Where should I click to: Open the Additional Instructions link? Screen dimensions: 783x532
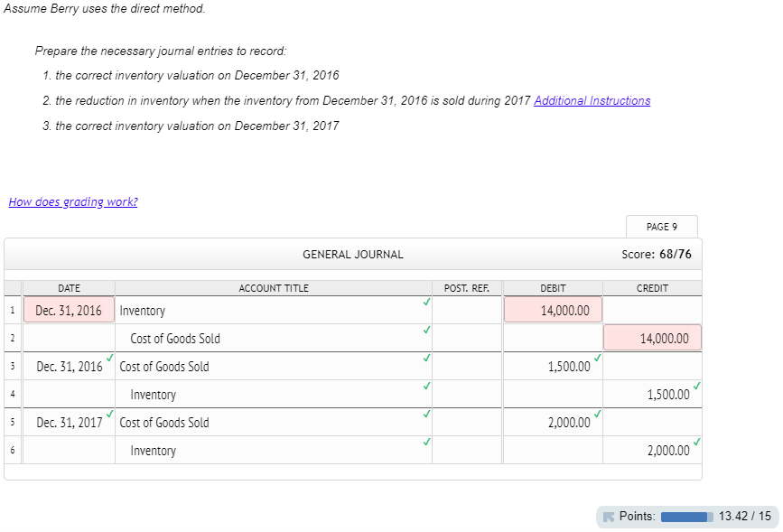(x=592, y=100)
